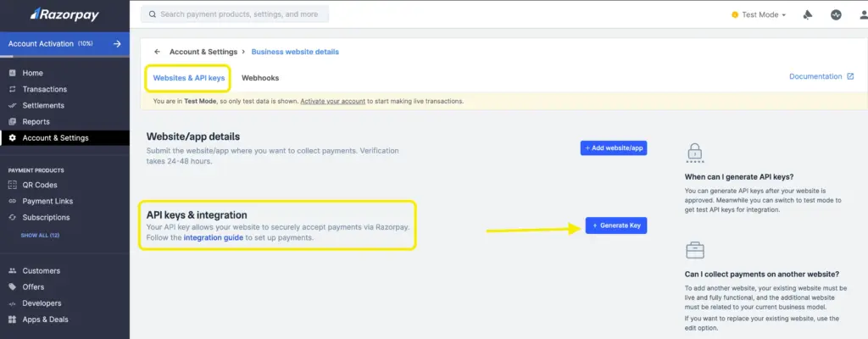Screen dimensions: 868x339
Task: Click the Offers tag icon
Action: pyautogui.click(x=12, y=287)
